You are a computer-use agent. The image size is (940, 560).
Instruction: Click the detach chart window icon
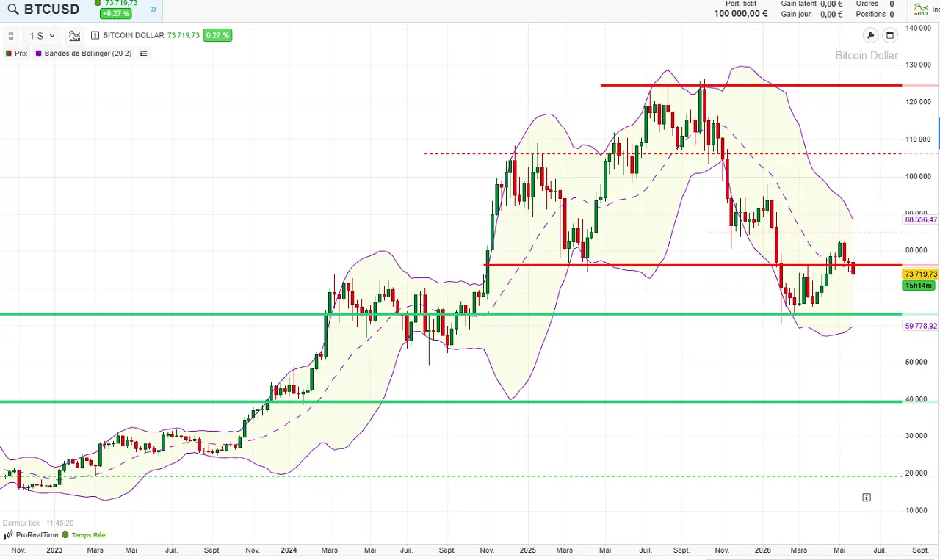tap(890, 35)
